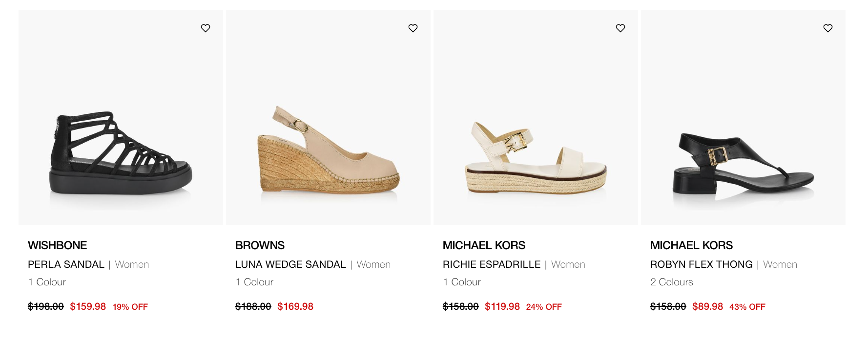Tap heart icon on Robyn Flex Thong

pos(828,28)
